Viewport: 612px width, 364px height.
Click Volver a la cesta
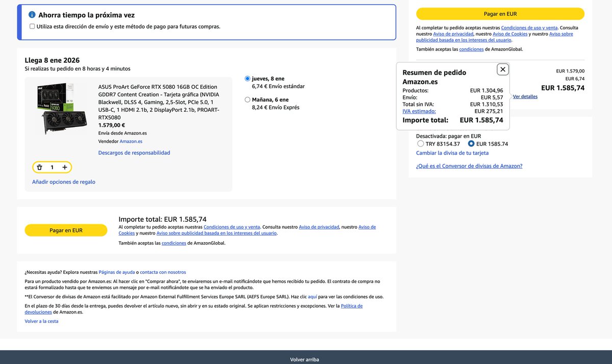point(41,321)
